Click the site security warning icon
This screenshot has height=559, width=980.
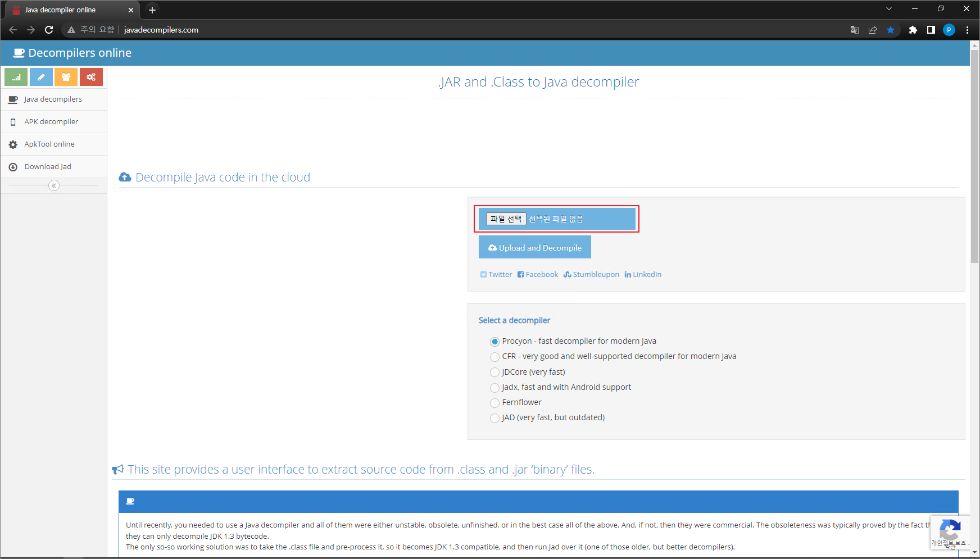tap(71, 30)
